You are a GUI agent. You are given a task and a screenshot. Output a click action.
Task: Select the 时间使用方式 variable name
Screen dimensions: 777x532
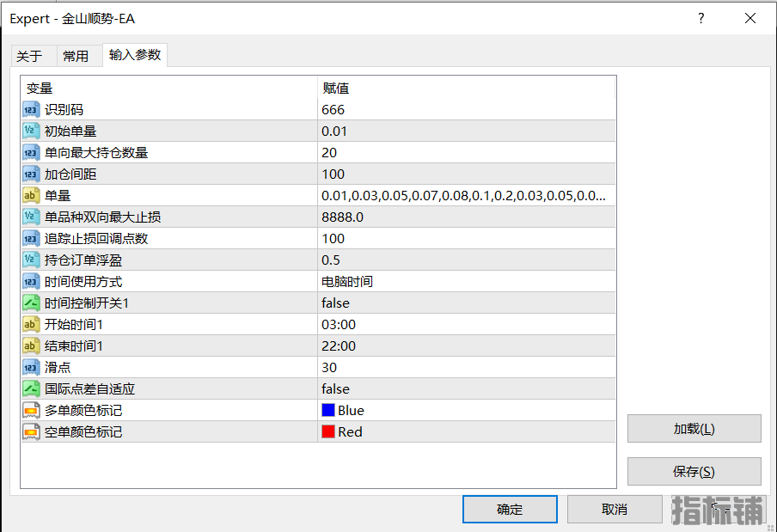click(83, 281)
